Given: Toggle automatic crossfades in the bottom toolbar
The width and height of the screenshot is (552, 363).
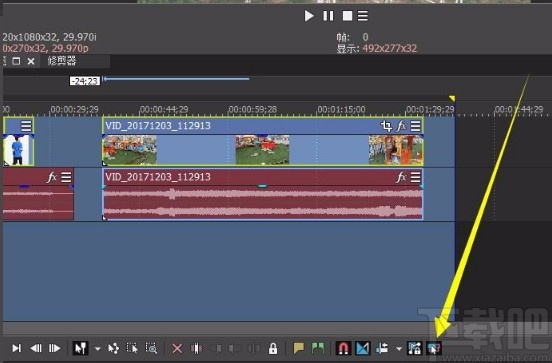Looking at the screenshot, I should [363, 349].
